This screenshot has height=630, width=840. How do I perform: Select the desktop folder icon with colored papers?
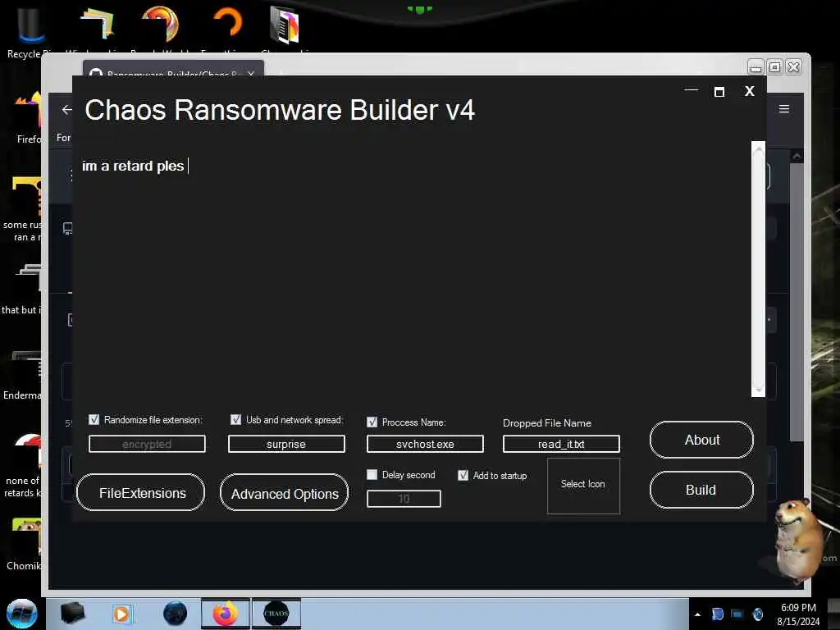[x=97, y=25]
